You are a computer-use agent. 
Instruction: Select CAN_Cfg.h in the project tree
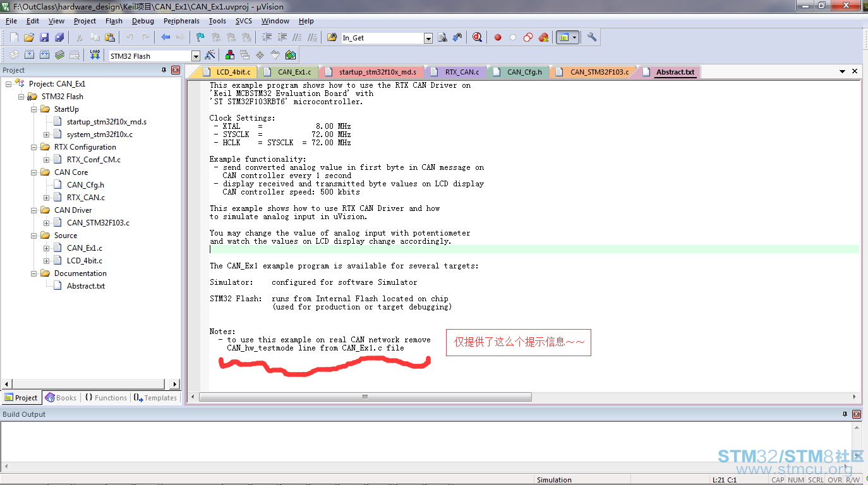(85, 184)
